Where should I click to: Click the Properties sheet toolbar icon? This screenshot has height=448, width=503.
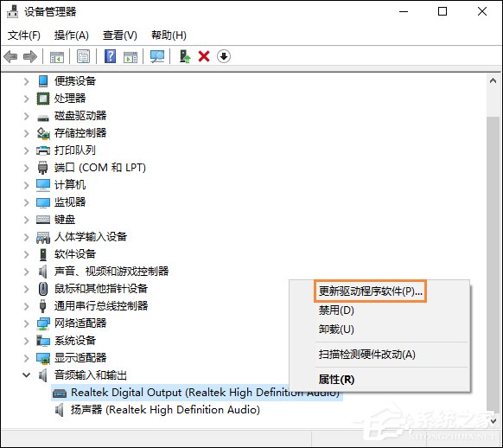[x=84, y=57]
